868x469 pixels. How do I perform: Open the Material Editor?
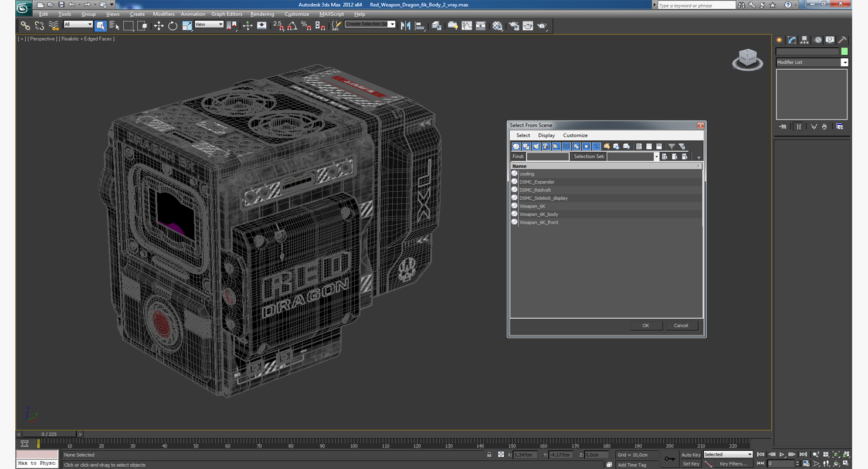coord(497,26)
